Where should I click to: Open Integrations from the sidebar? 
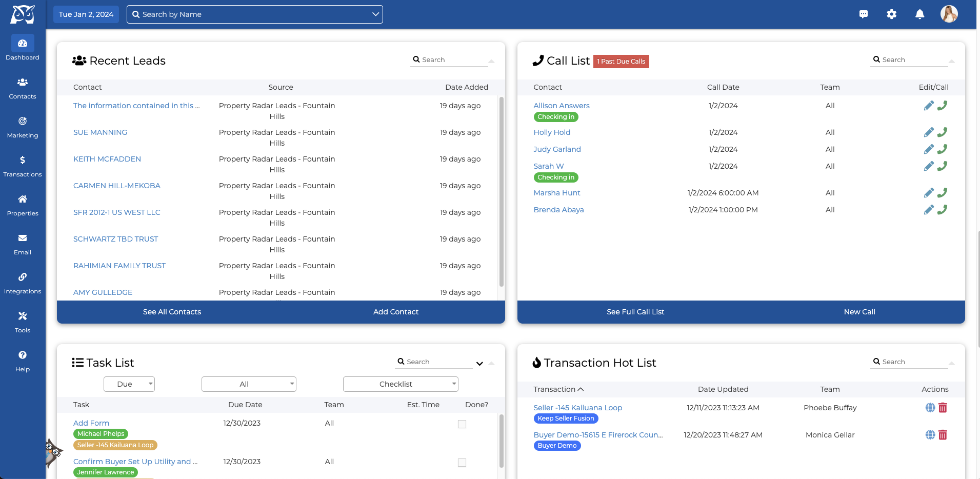[22, 283]
